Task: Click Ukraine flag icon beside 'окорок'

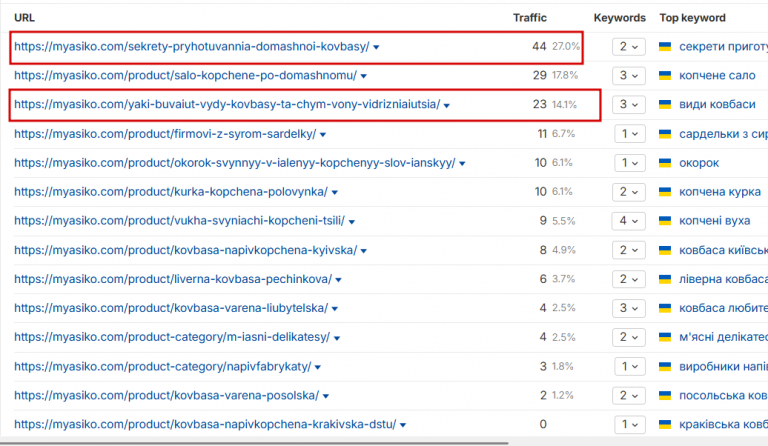Action: 665,163
